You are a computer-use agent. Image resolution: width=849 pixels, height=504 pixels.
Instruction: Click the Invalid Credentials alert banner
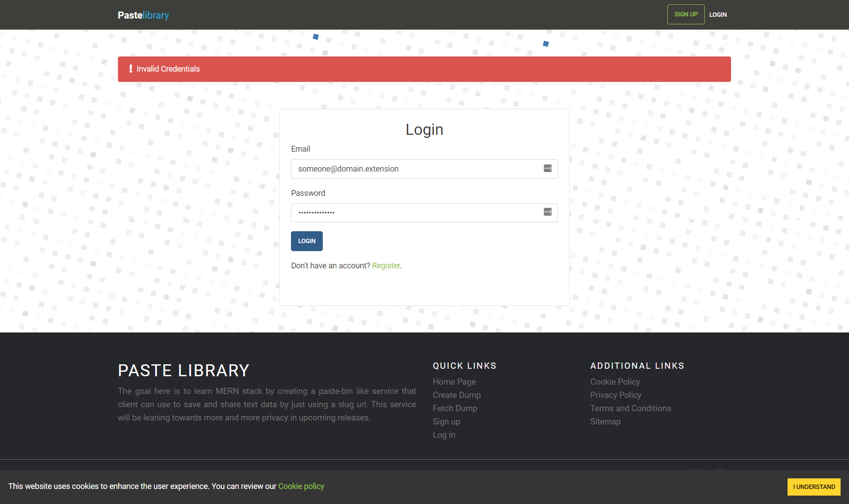pos(424,69)
